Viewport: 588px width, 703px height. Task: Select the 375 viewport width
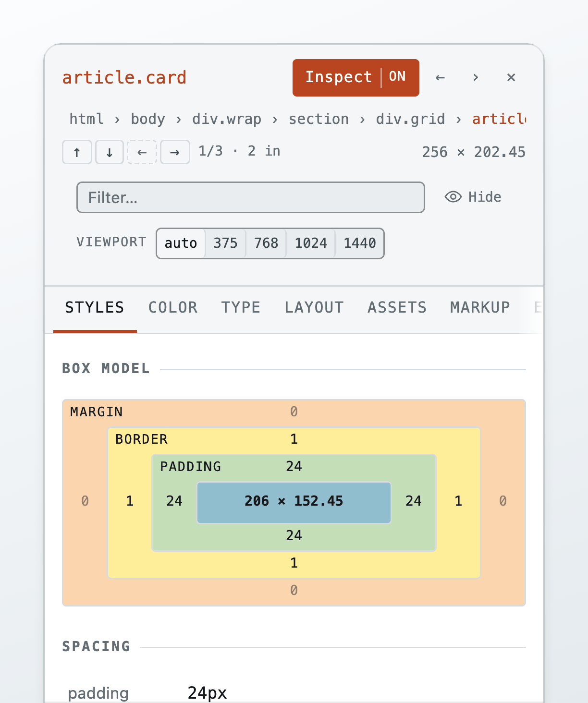[x=225, y=243]
